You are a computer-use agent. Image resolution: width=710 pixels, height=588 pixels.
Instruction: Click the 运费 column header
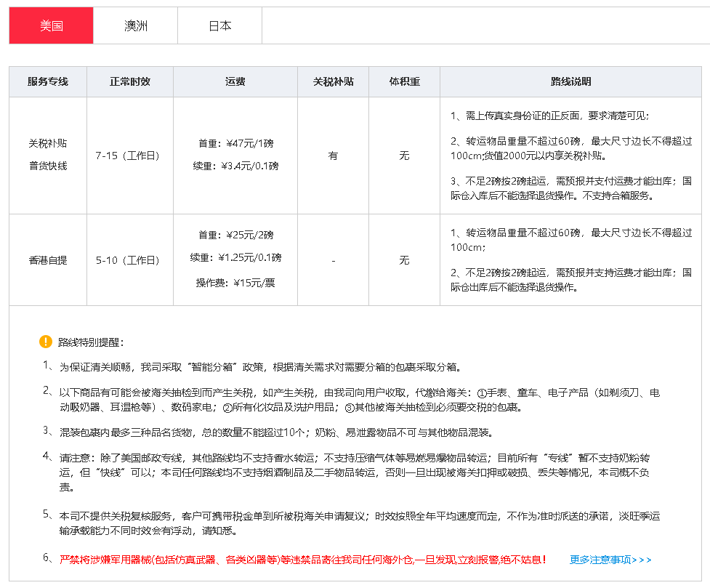(235, 82)
